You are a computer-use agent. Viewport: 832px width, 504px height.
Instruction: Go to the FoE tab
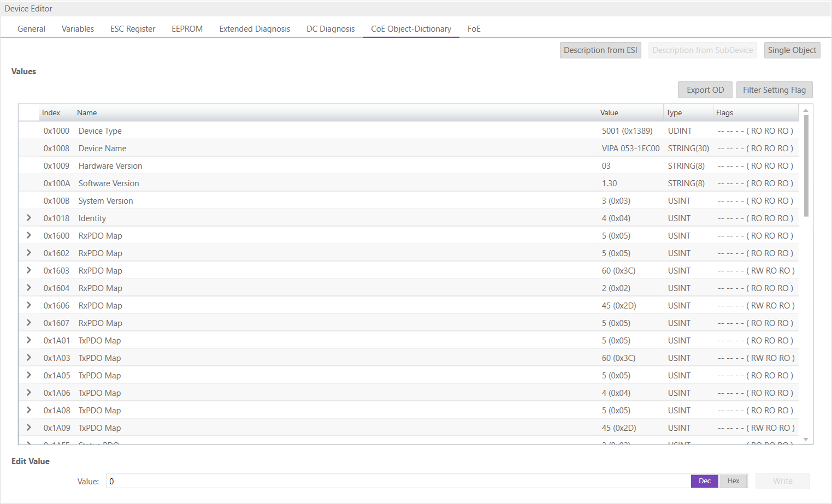[474, 29]
